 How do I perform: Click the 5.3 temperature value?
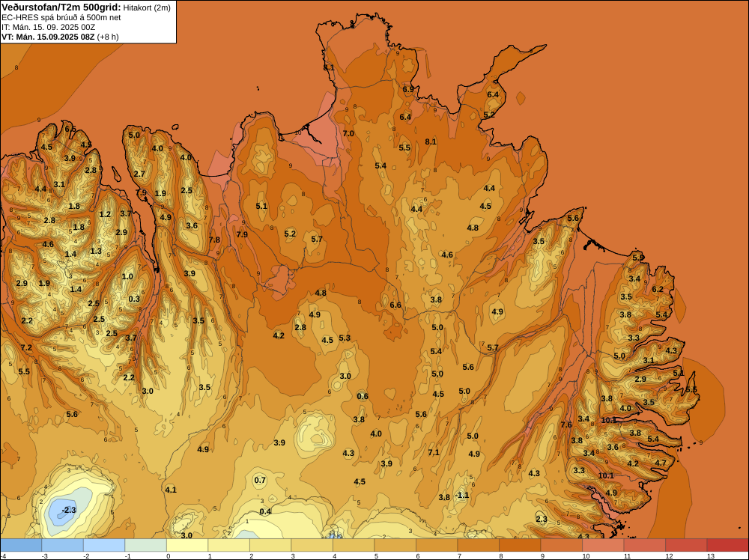[345, 338]
